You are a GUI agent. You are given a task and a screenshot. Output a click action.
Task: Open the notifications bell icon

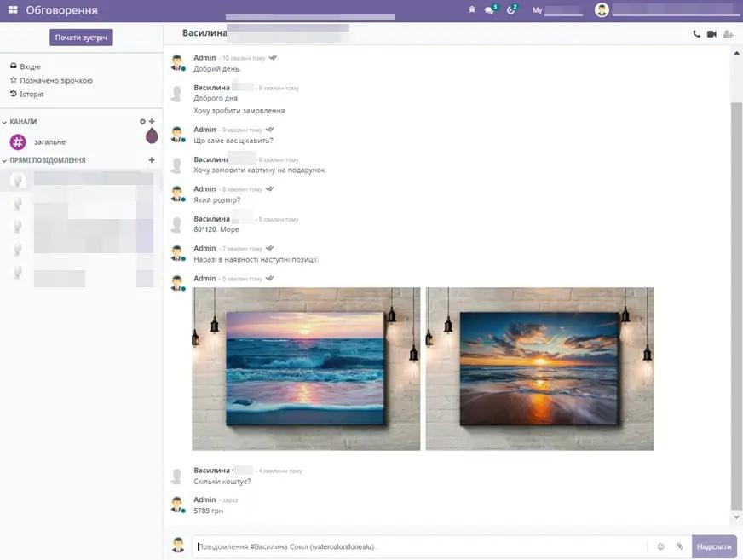coord(471,9)
